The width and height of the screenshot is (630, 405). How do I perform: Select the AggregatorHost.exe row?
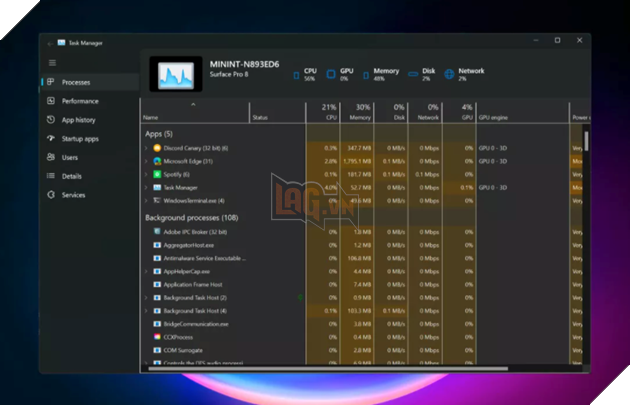[x=362, y=245]
